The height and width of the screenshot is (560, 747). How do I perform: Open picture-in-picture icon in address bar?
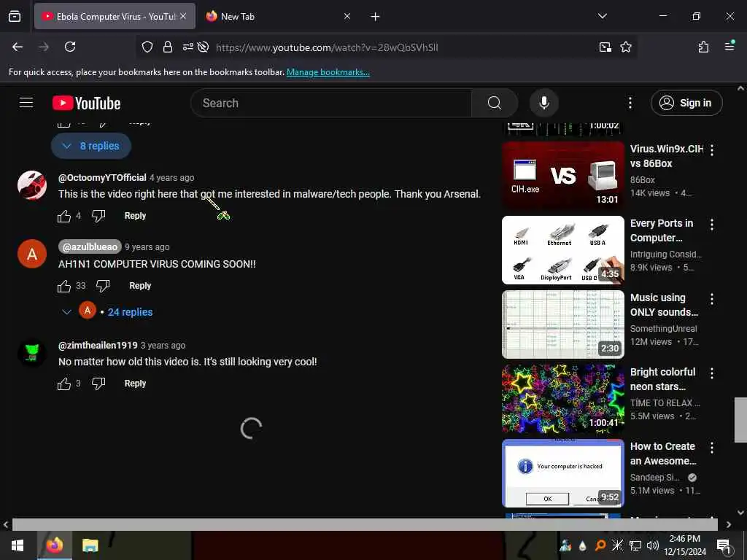click(605, 47)
